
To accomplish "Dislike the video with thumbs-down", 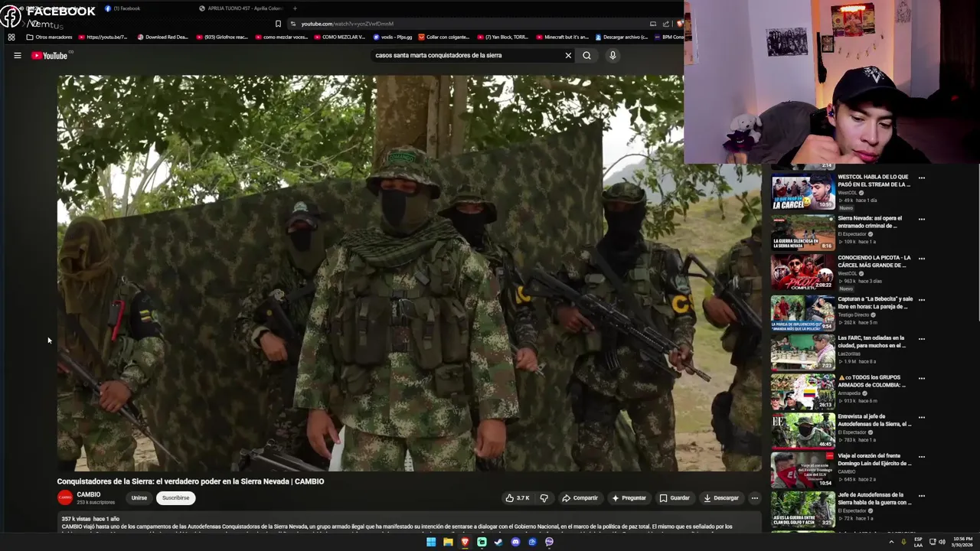I will [x=544, y=498].
